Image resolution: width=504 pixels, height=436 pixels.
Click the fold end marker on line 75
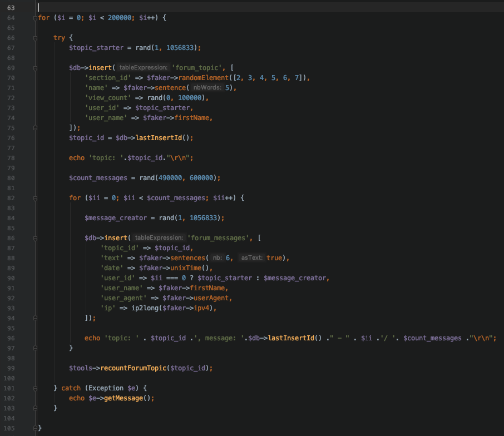[x=35, y=128]
